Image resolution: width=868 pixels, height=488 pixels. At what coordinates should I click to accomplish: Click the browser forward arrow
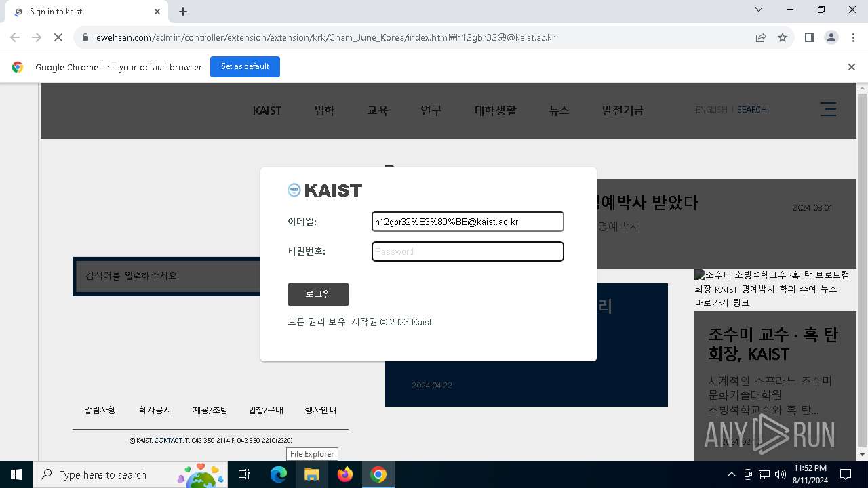coord(37,38)
